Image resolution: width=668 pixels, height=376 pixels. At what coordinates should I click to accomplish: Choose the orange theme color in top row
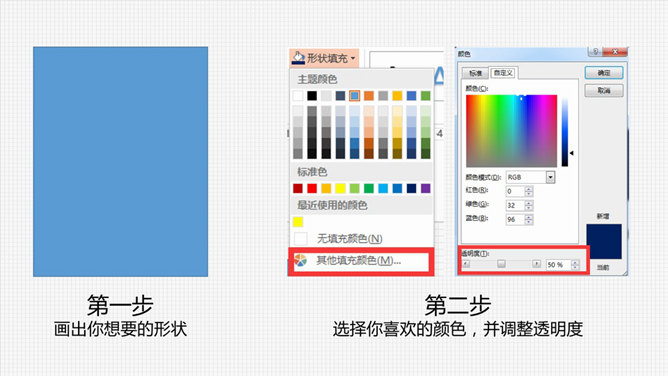point(369,95)
